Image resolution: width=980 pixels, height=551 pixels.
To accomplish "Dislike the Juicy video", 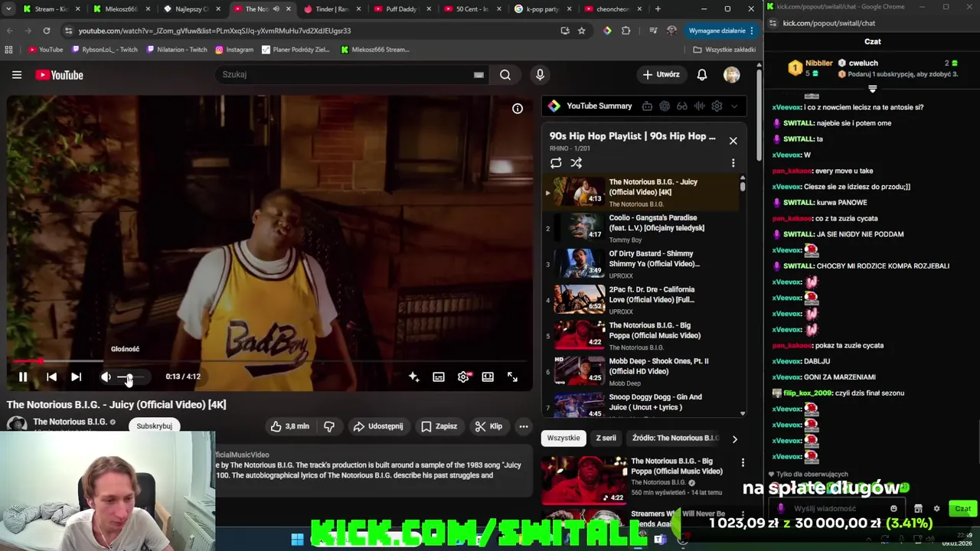I will pyautogui.click(x=329, y=426).
